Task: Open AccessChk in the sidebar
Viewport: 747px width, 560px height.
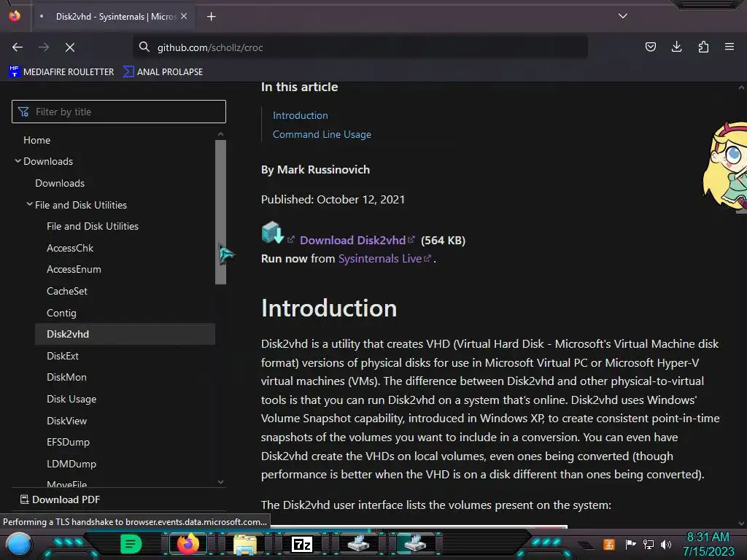Action: [x=70, y=248]
